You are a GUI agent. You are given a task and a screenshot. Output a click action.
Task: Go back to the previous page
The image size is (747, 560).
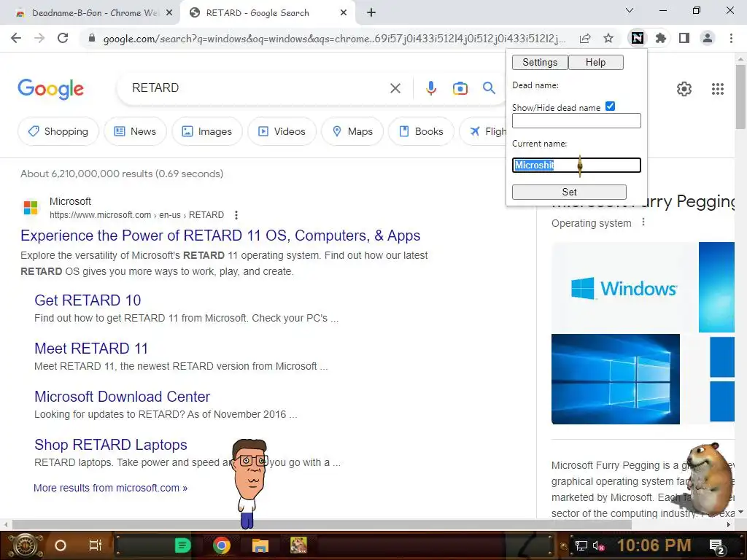[16, 38]
